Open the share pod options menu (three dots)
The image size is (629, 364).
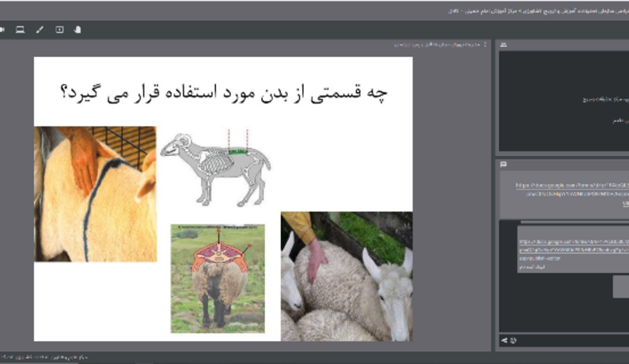[x=485, y=44]
